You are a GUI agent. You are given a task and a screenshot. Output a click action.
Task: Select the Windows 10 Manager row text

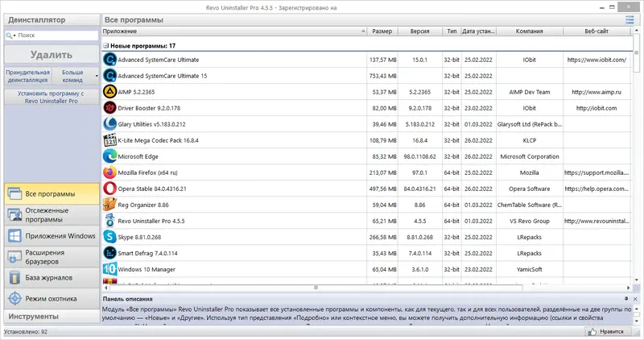[x=147, y=270]
